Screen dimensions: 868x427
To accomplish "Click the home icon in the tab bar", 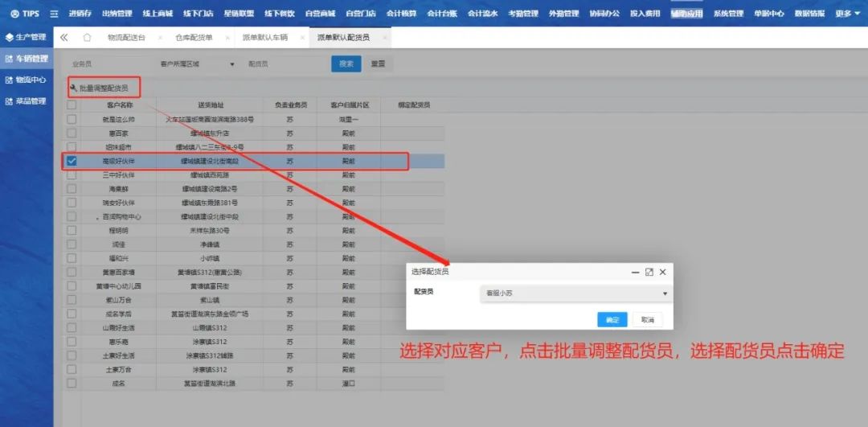I will (87, 38).
